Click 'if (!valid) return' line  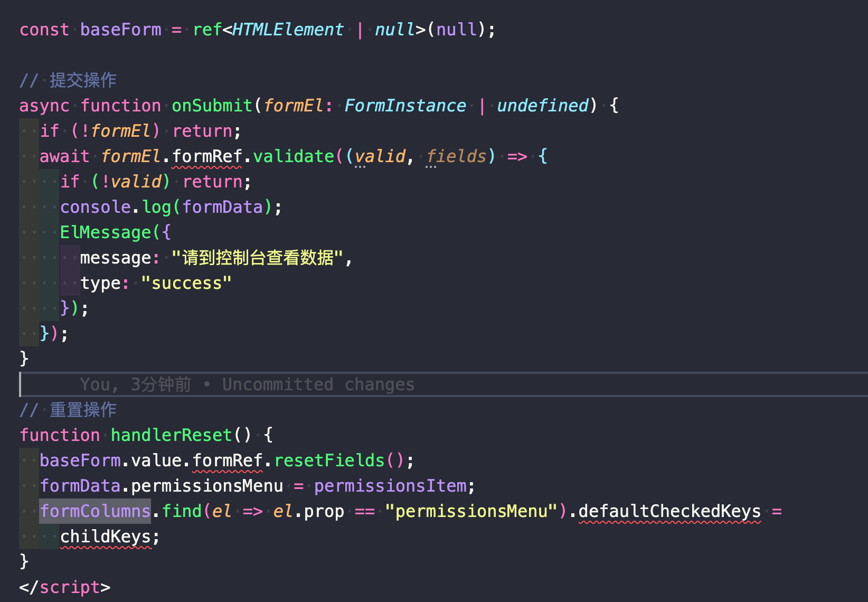(156, 182)
